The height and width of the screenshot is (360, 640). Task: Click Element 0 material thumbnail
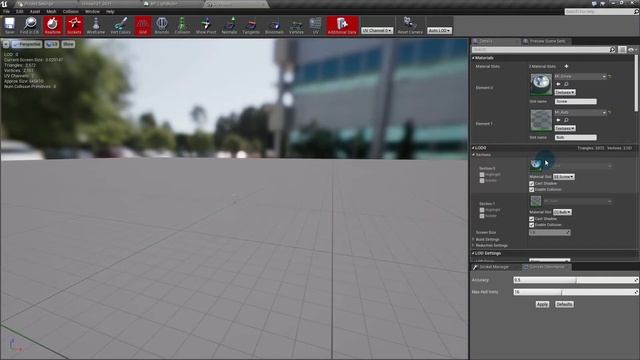(541, 84)
